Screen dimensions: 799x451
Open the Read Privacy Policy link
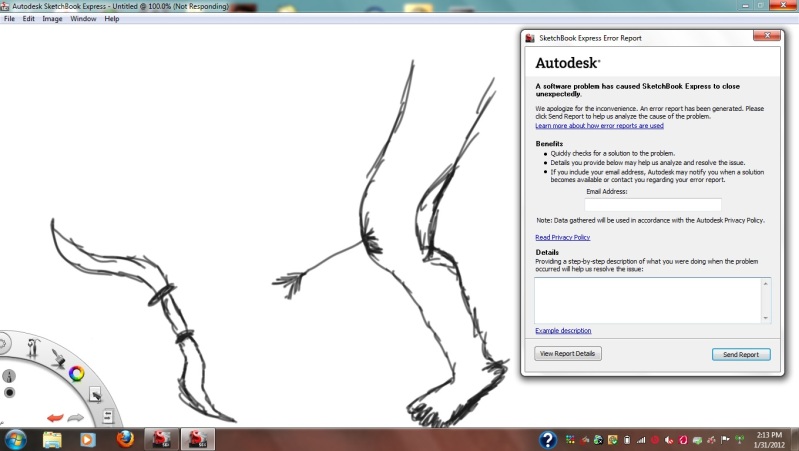pyautogui.click(x=562, y=237)
